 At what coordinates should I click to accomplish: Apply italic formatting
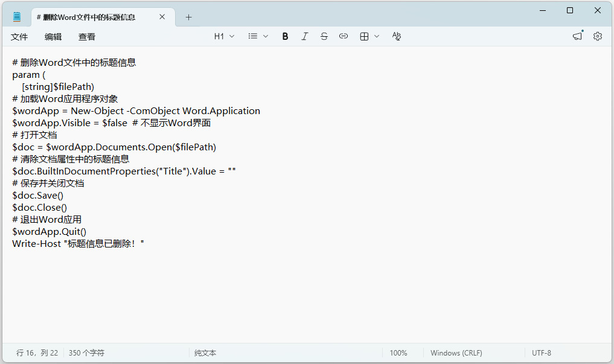click(x=305, y=36)
